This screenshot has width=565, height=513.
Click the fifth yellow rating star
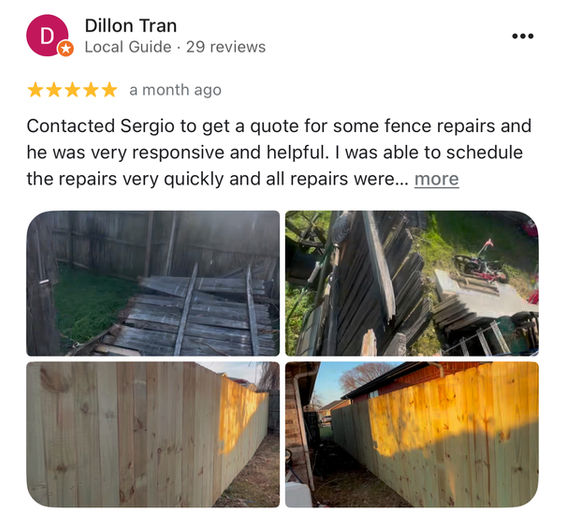click(x=109, y=90)
